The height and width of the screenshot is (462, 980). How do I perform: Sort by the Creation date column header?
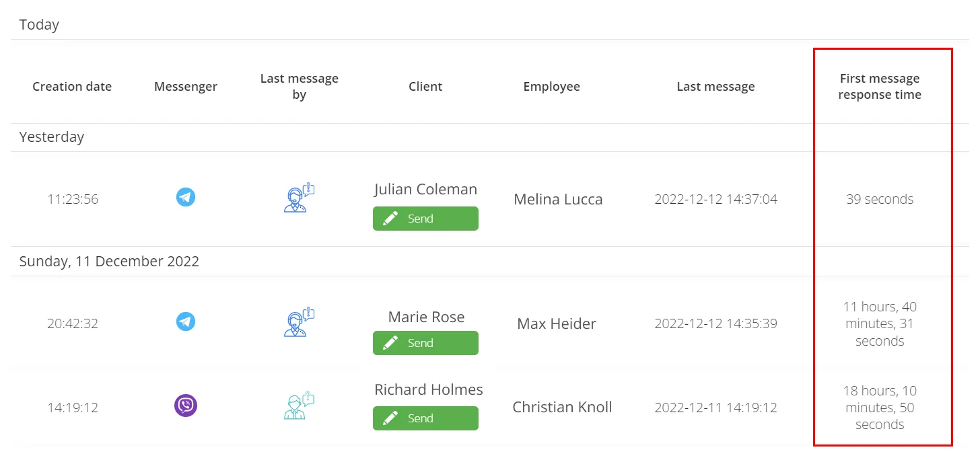[72, 87]
